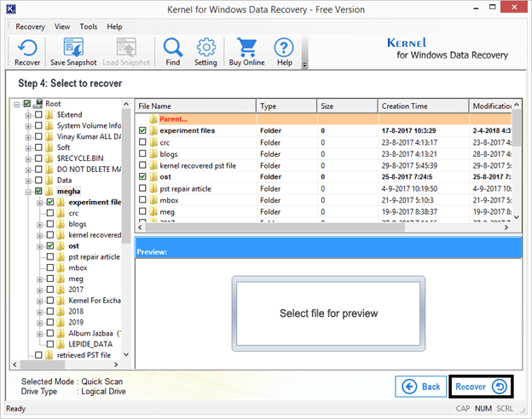Click the file list horizontal scrollbar thumb
Screen dimensions: 532x419
pos(275,227)
